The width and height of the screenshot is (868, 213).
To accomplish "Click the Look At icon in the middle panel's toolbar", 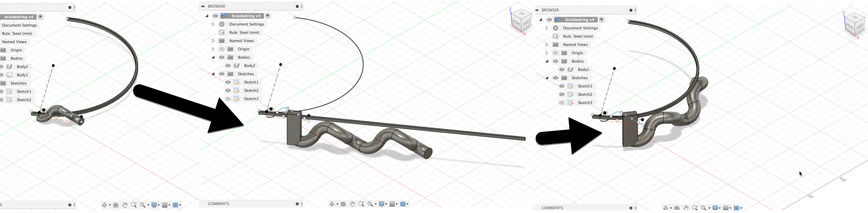I will tap(343, 204).
